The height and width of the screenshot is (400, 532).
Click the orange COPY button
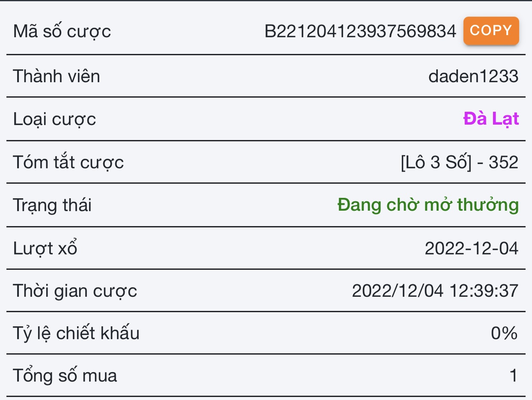coord(491,31)
